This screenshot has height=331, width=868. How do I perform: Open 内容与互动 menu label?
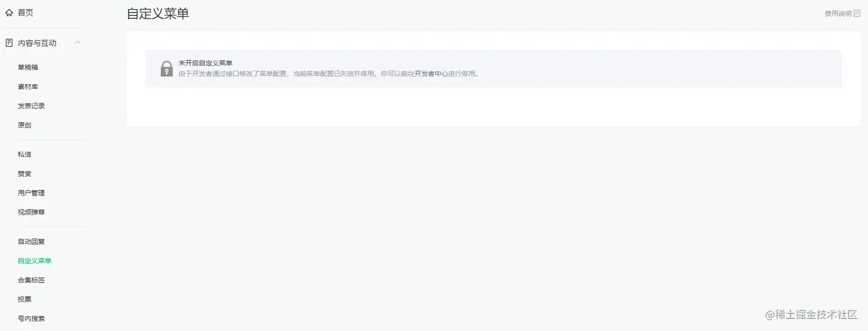tap(37, 43)
